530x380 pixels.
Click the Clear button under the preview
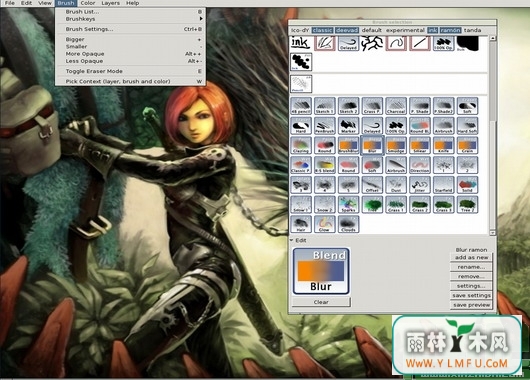click(x=321, y=302)
